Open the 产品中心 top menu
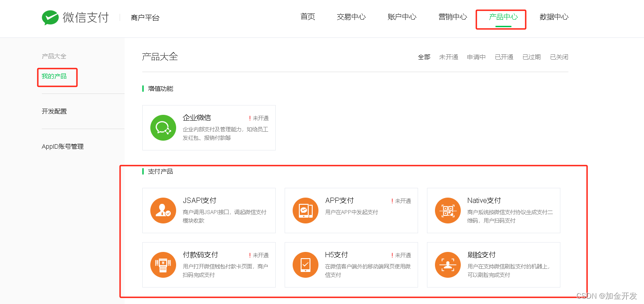The height and width of the screenshot is (304, 644). click(503, 17)
